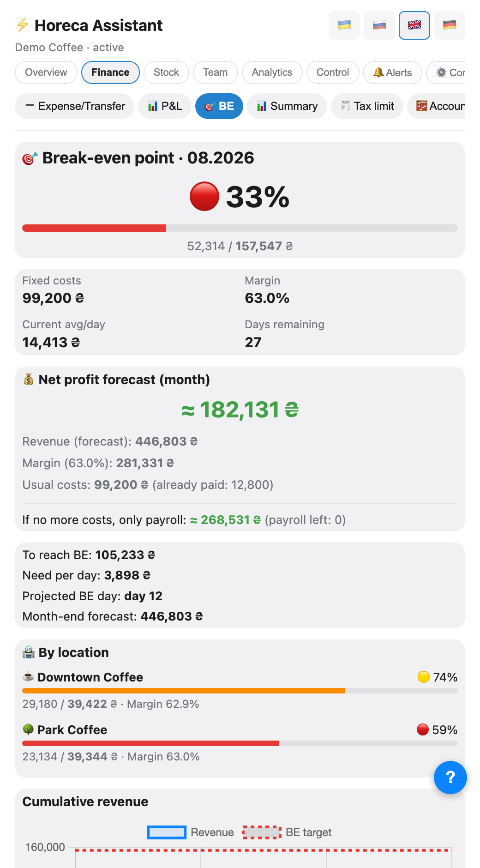This screenshot has height=868, width=480.
Task: Open the blue help question mark button
Action: [450, 777]
